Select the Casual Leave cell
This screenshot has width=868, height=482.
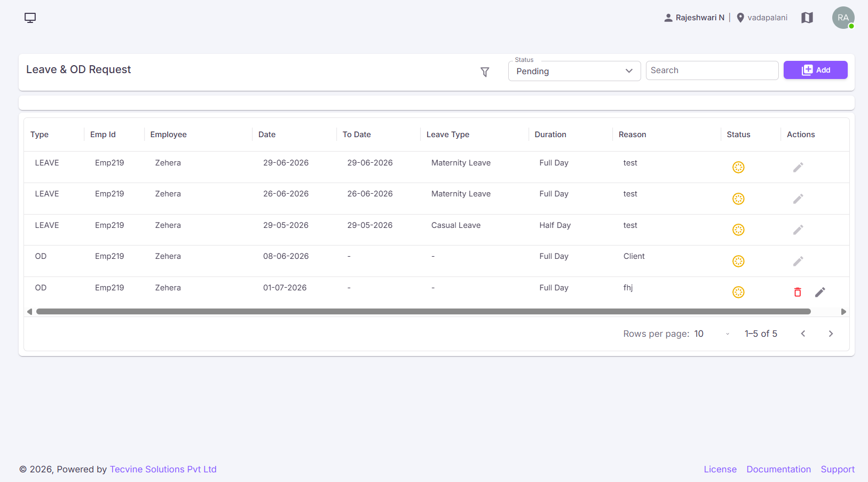(456, 225)
